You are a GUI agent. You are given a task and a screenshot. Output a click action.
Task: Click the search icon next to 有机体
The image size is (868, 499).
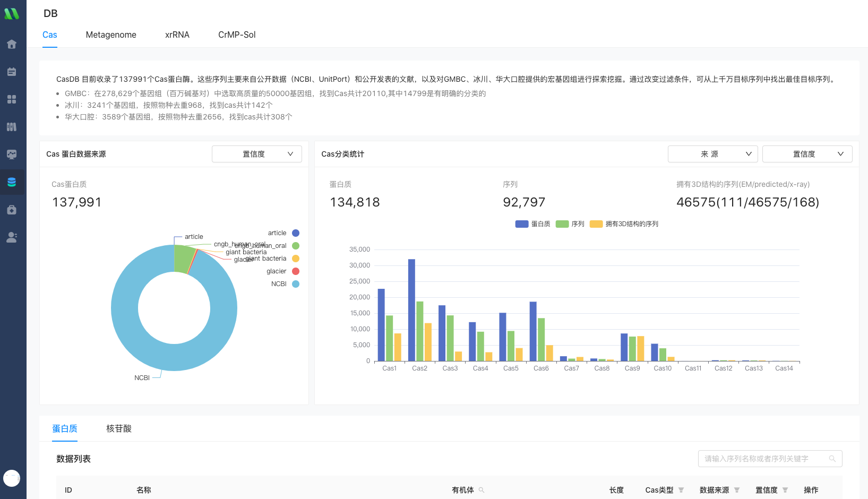[x=482, y=490]
